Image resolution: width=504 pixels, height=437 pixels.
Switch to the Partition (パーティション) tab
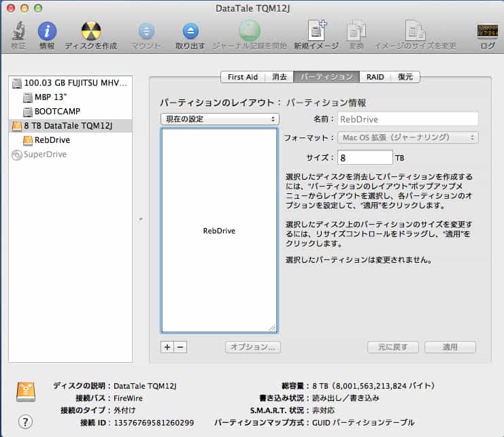coord(326,77)
